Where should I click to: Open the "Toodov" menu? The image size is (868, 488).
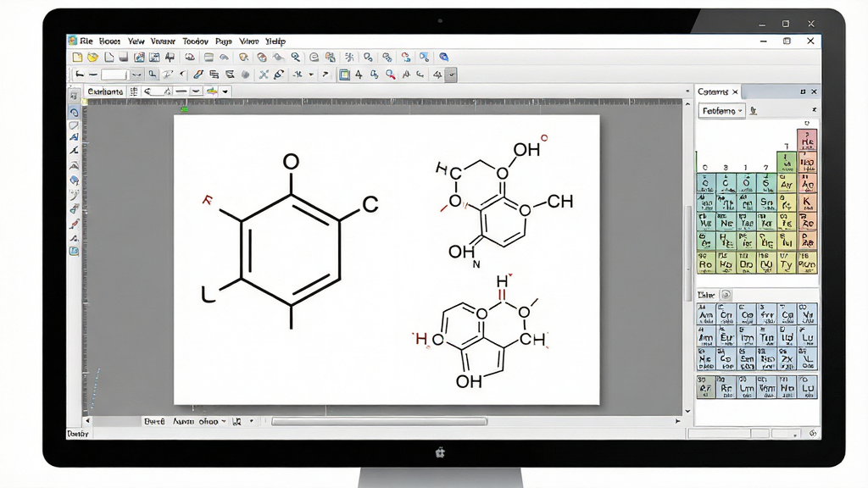click(x=196, y=42)
